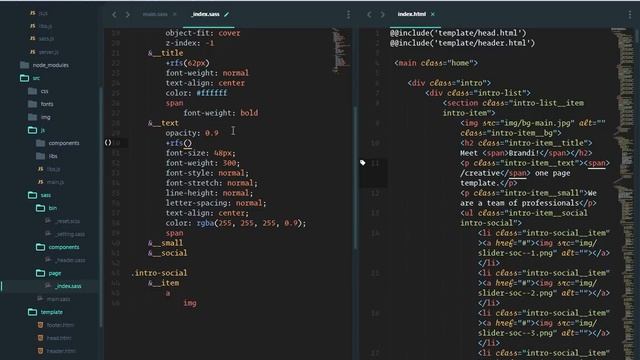Viewport: 640px width, 360px height.
Task: Click '&__text' selector in sass code
Action: [163, 123]
